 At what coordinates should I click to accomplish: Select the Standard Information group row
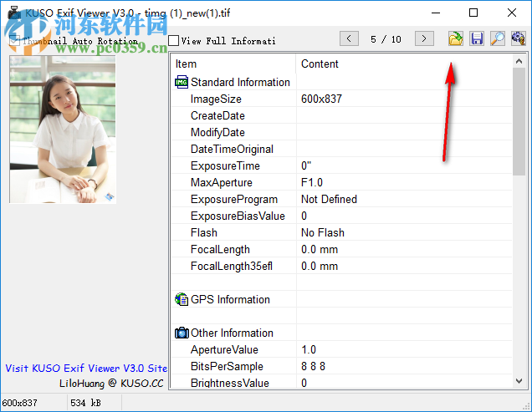coord(342,82)
